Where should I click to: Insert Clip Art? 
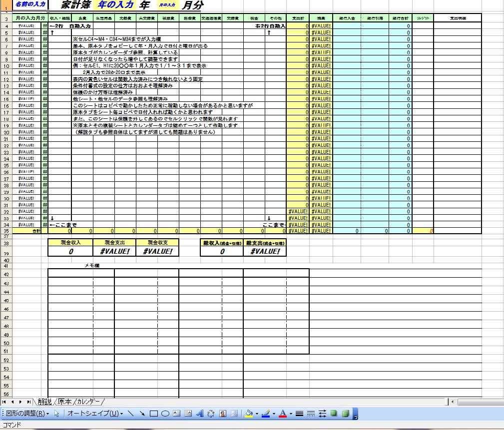click(222, 414)
